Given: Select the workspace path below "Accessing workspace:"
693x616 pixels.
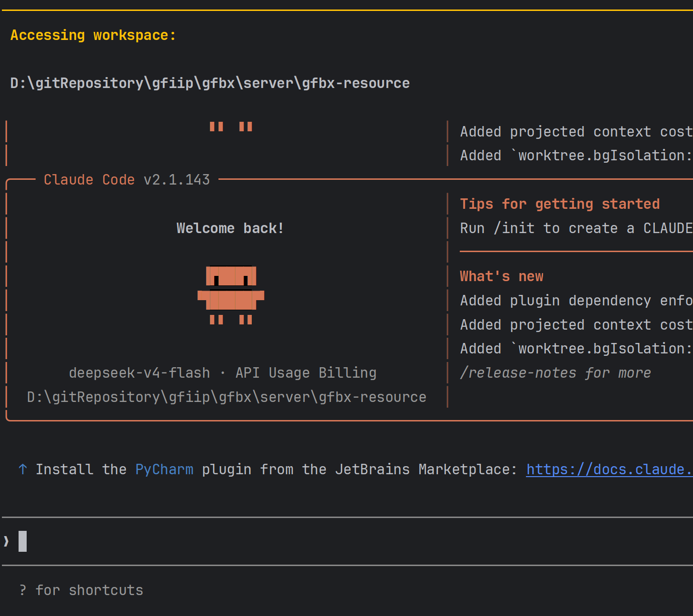Looking at the screenshot, I should 210,83.
